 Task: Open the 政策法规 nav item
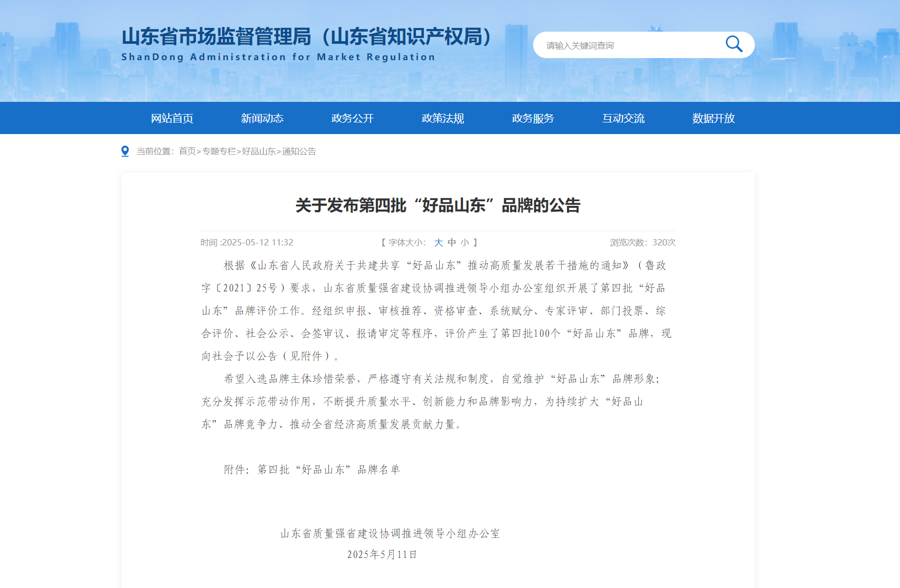(443, 118)
